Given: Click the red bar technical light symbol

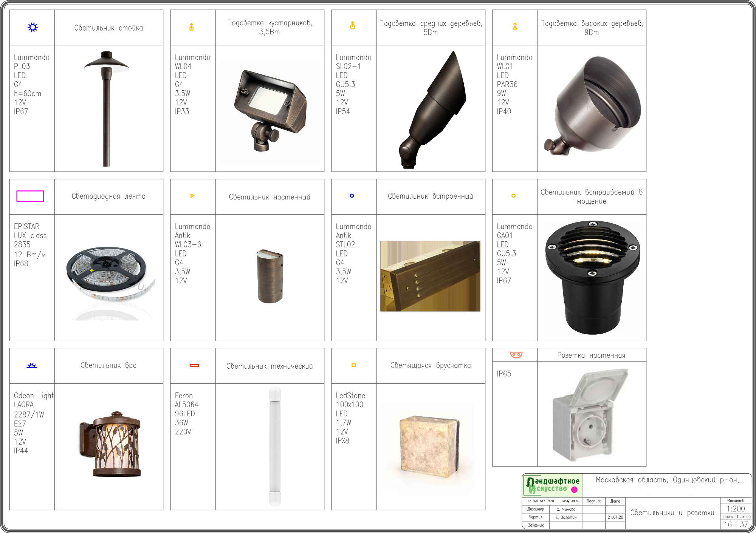Looking at the screenshot, I should tap(194, 365).
